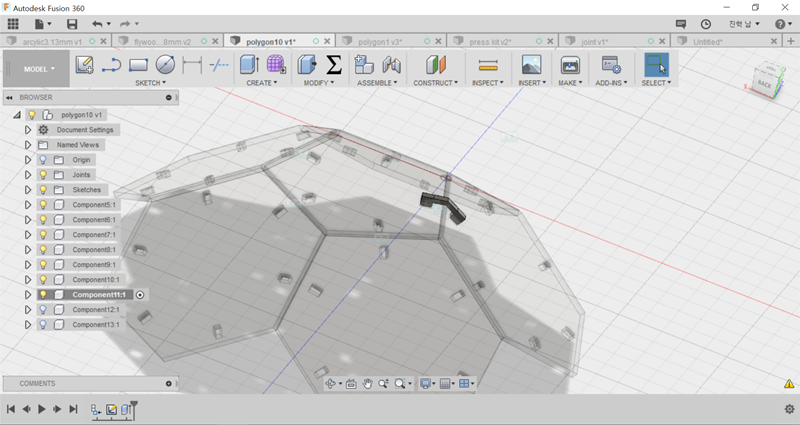Screen dimensions: 800x425
Task: Hide Component5:1 using its lightbulb
Action: (x=43, y=205)
